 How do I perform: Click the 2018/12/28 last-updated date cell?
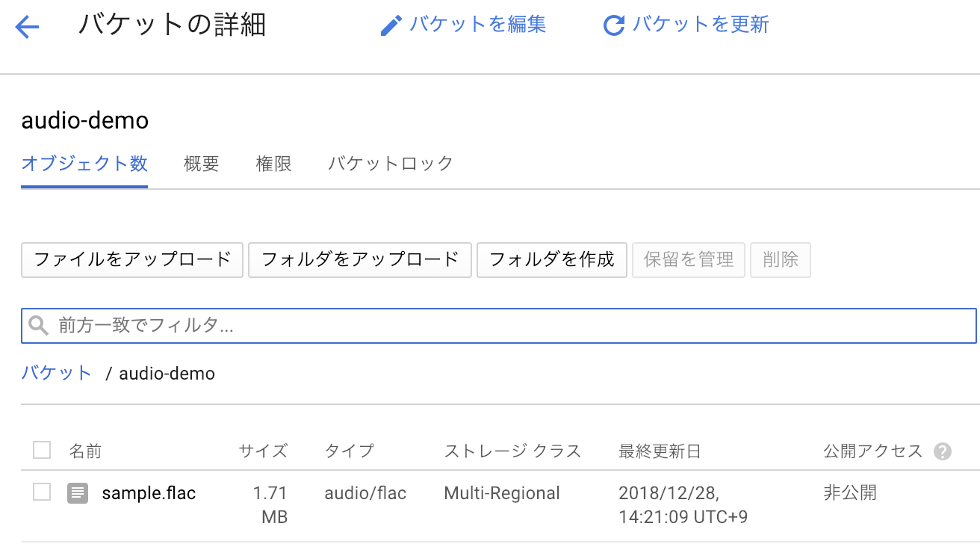click(x=683, y=504)
